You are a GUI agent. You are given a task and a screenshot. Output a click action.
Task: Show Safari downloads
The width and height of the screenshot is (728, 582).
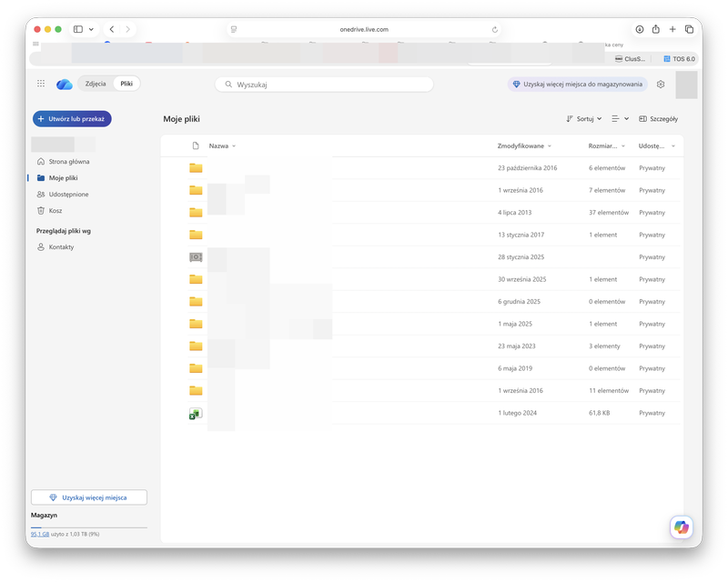click(640, 29)
